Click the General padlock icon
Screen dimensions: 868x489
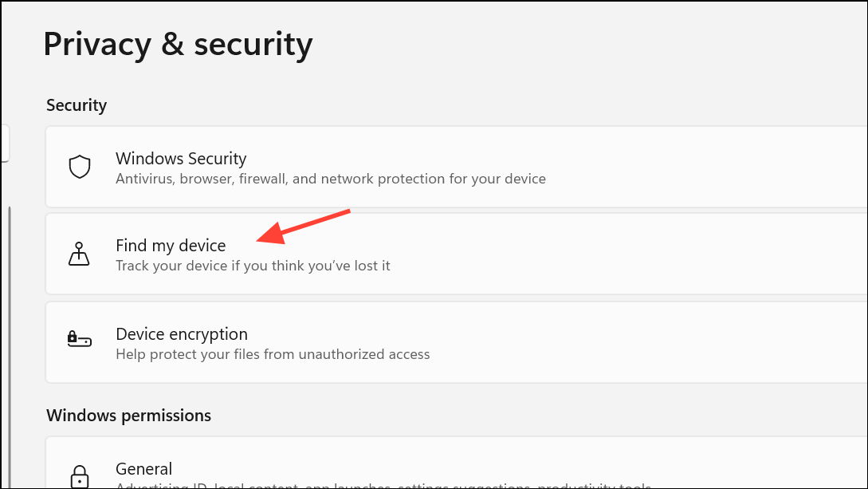pyautogui.click(x=80, y=476)
